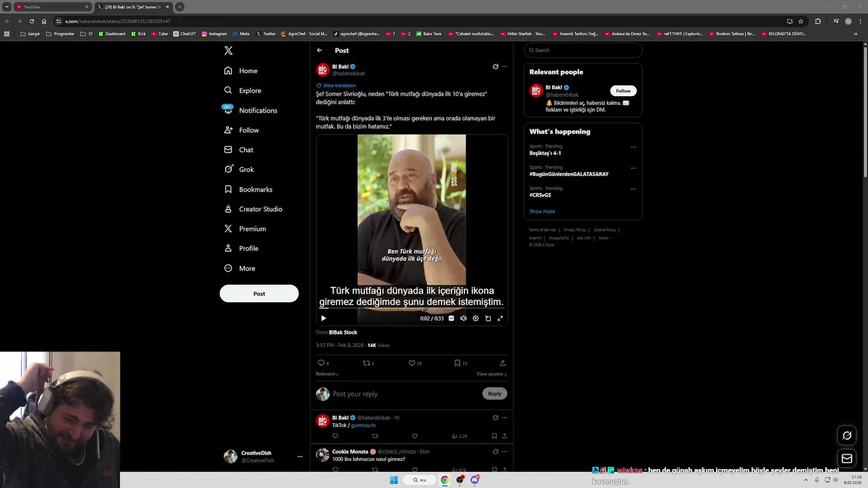The height and width of the screenshot is (488, 868).
Task: Open Explore in the X sidebar
Action: pos(243,90)
